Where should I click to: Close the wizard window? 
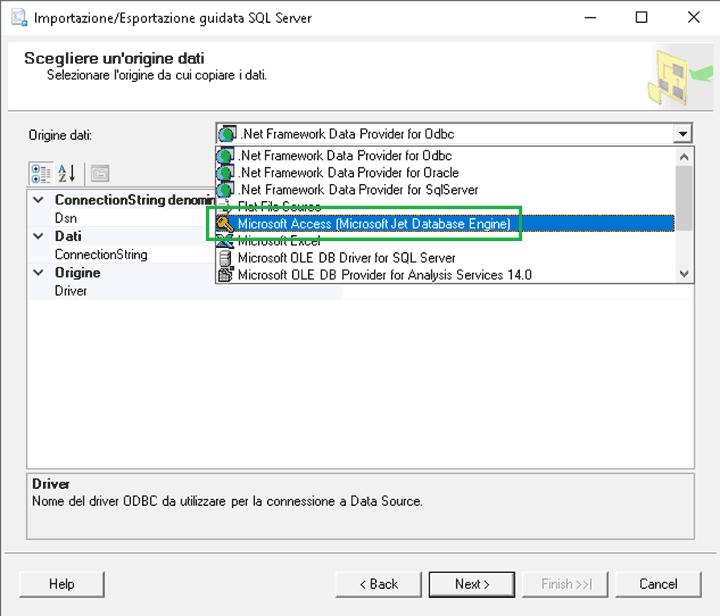click(x=693, y=17)
